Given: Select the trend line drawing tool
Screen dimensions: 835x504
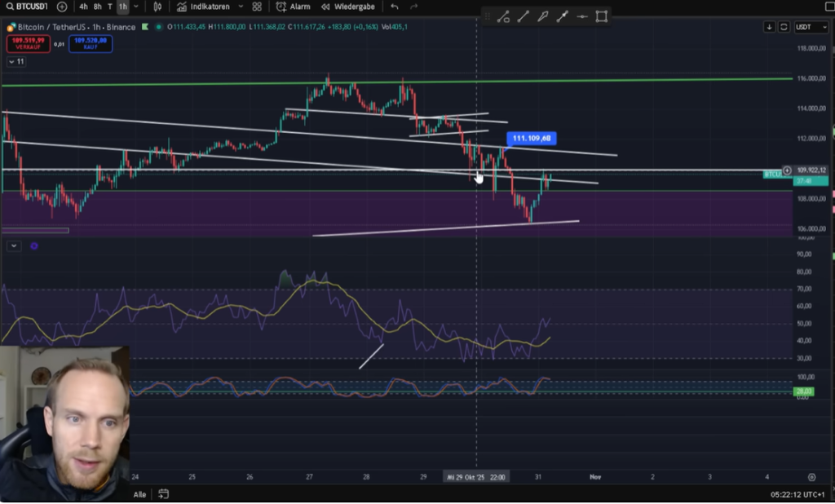Looking at the screenshot, I should click(523, 16).
